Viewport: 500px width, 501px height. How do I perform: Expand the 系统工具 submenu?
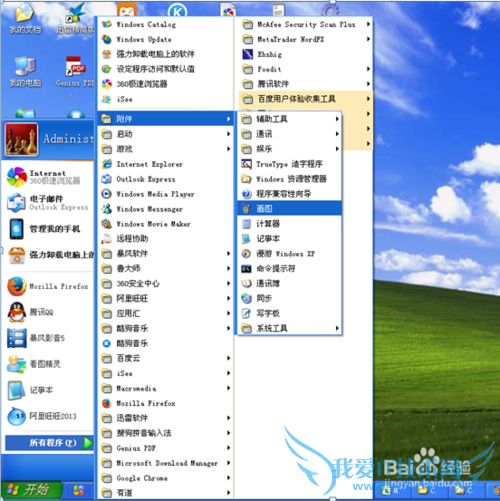coord(289,328)
